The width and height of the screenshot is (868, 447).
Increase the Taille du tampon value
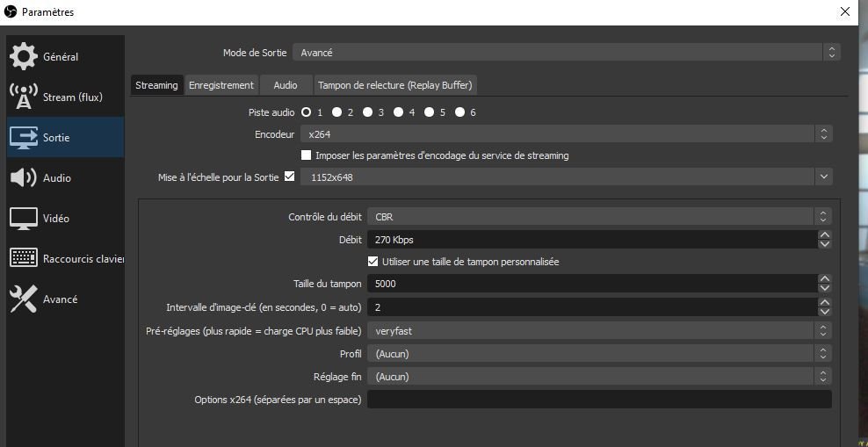[x=825, y=278]
